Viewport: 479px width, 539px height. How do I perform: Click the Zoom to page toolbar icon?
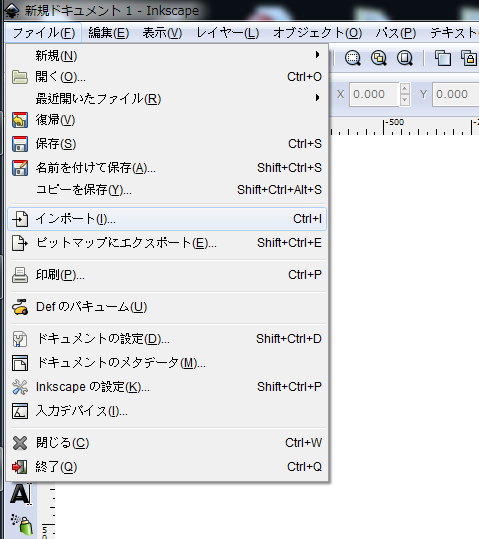coord(405,58)
